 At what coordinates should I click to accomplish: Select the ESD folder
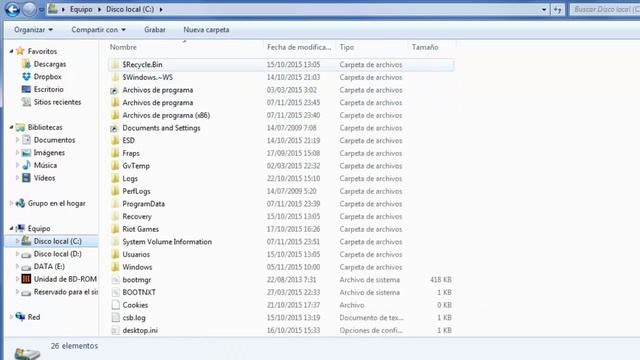(129, 141)
